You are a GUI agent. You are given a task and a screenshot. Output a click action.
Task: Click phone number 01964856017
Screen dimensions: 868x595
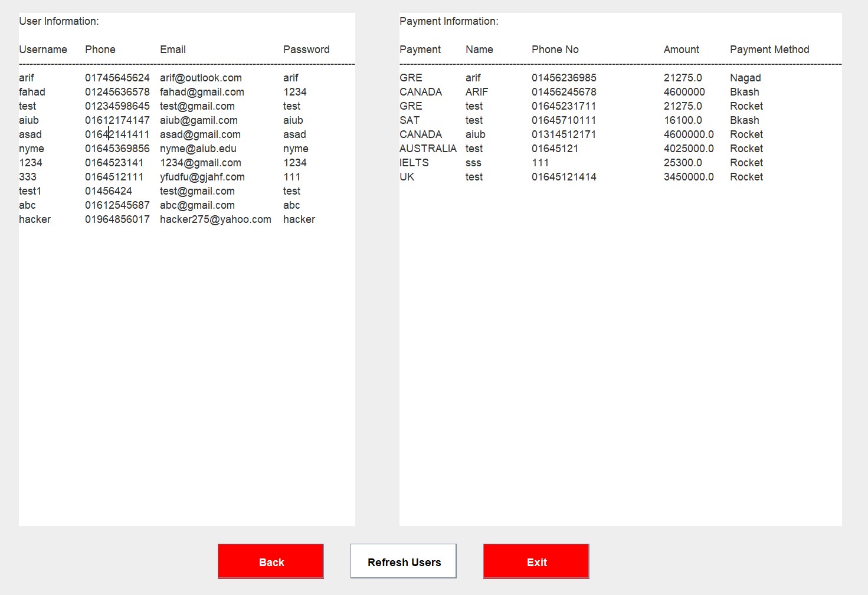click(x=117, y=219)
